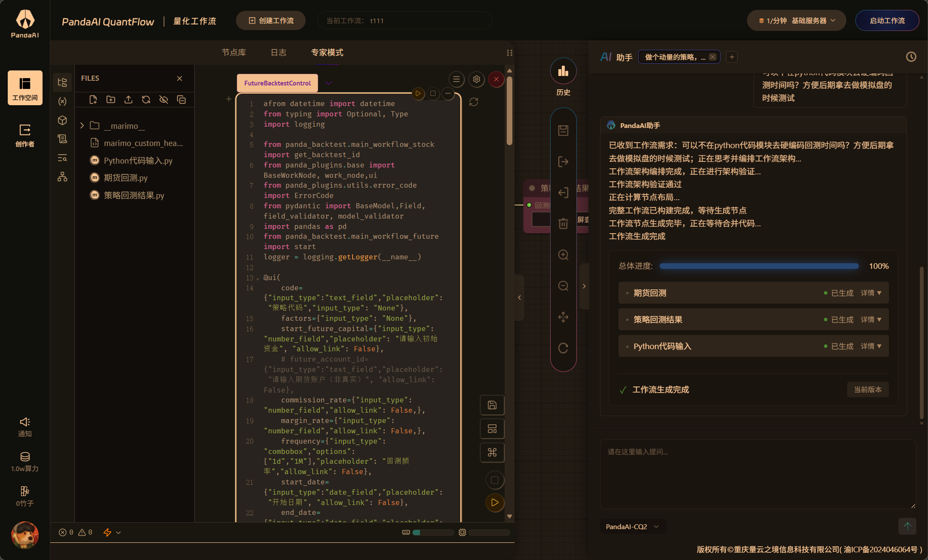Run the code cell at the top
Viewport: 928px width, 560px height.
tap(418, 93)
